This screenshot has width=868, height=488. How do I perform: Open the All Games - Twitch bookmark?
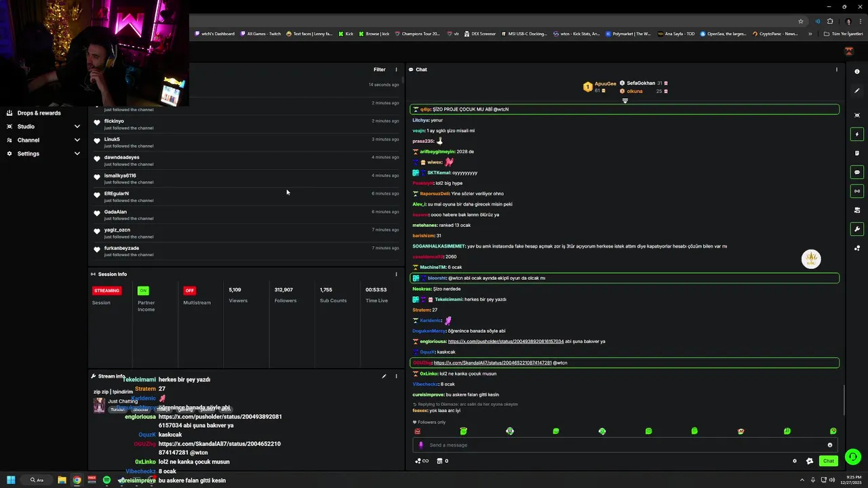(x=260, y=34)
